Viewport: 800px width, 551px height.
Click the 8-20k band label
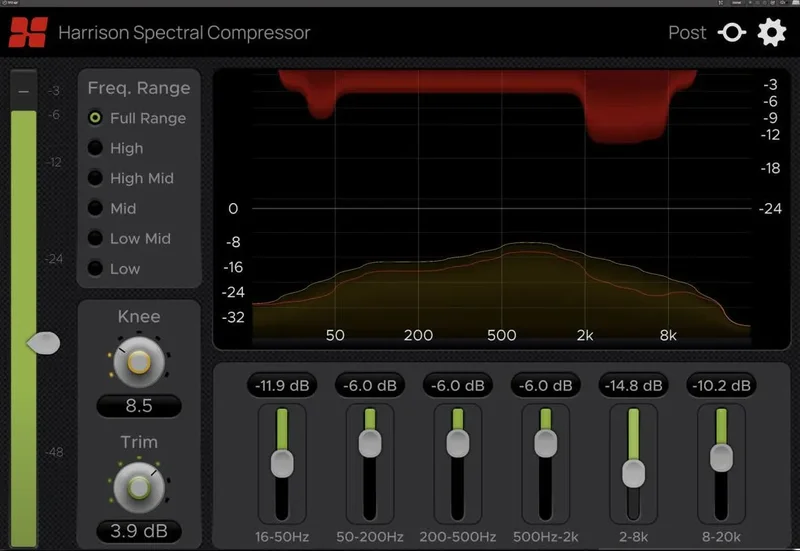(721, 537)
